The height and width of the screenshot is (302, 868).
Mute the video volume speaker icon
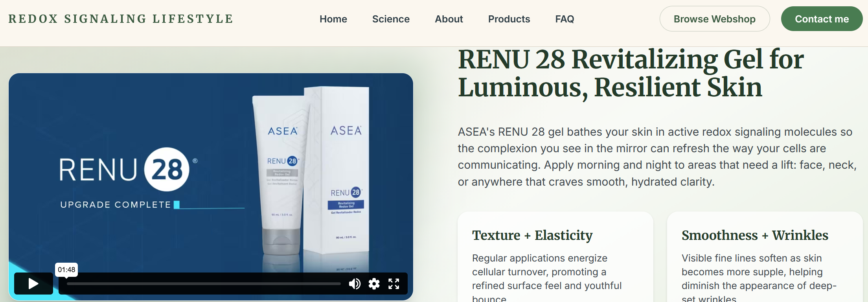coord(355,284)
